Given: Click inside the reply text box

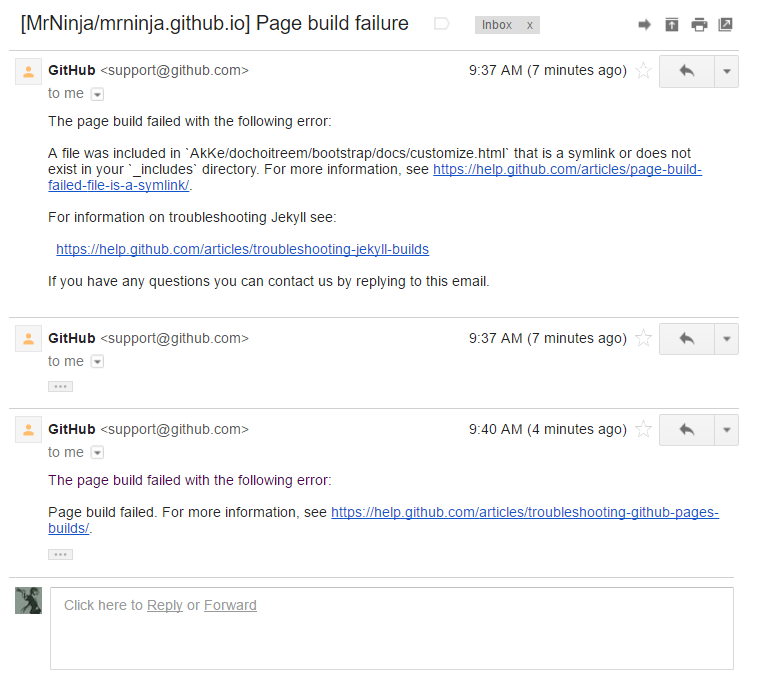Looking at the screenshot, I should click(390, 640).
